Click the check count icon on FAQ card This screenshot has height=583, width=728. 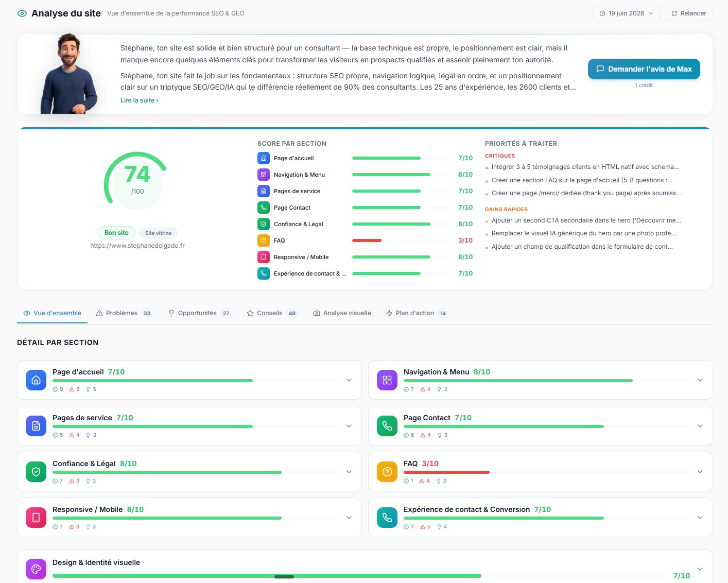(x=406, y=481)
